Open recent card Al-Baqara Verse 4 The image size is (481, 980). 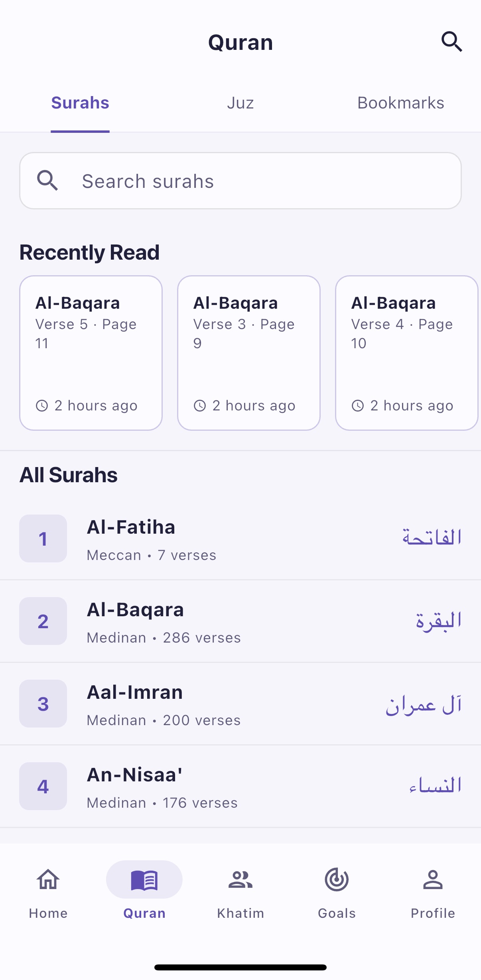(x=407, y=353)
